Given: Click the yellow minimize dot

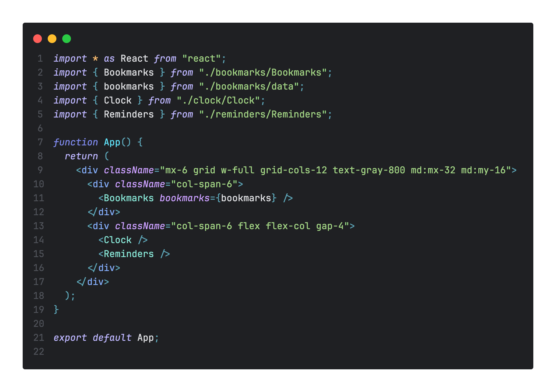Looking at the screenshot, I should pyautogui.click(x=52, y=39).
